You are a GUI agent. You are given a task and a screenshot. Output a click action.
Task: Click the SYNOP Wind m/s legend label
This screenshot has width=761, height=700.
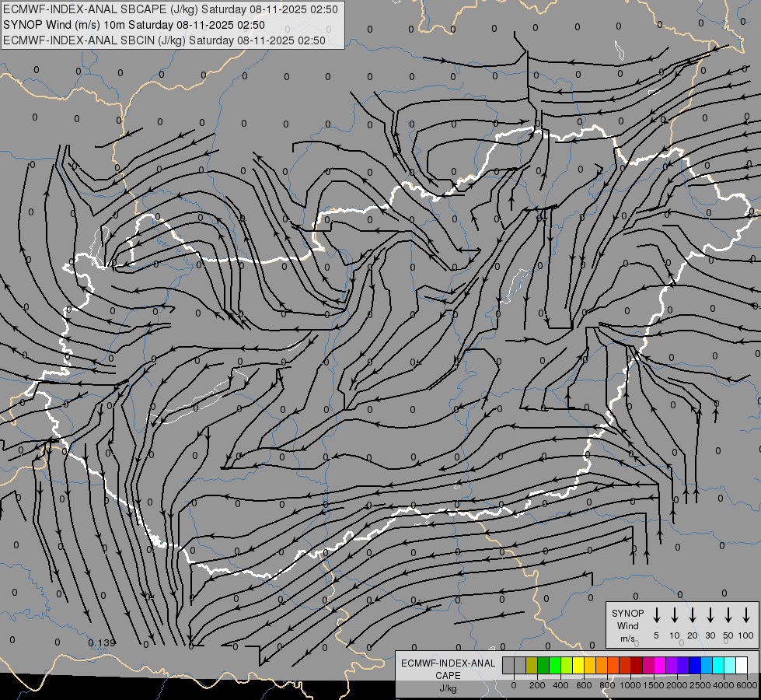pos(627,625)
